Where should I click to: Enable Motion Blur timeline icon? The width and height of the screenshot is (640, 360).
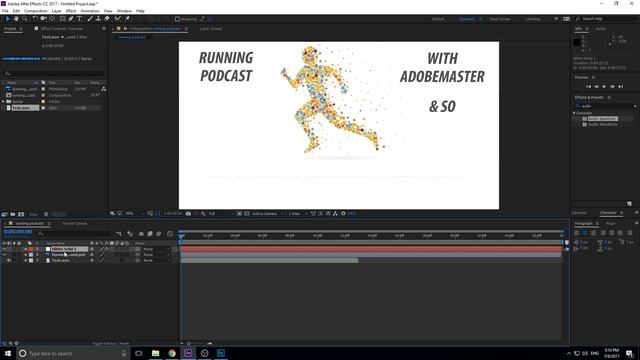point(159,234)
